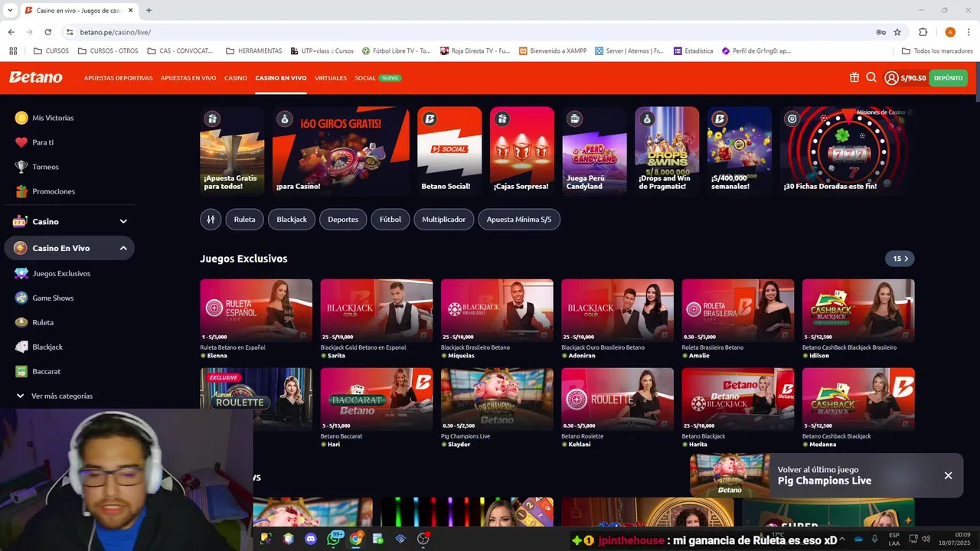The width and height of the screenshot is (980, 551).
Task: Open Chrome apps grid in bookmarks bar
Action: [x=13, y=51]
